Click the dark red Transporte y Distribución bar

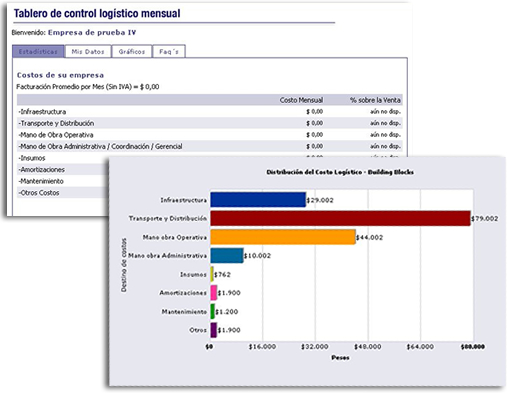pos(340,218)
